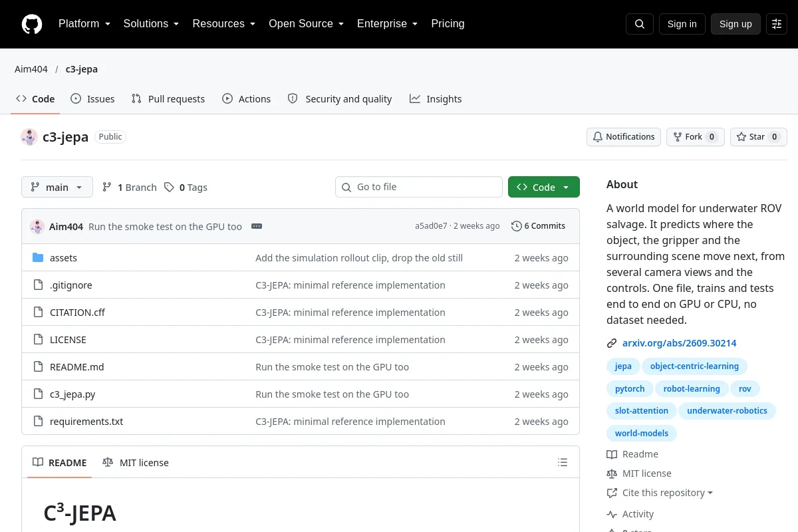Click the CITATION.cff file icon

click(38, 312)
